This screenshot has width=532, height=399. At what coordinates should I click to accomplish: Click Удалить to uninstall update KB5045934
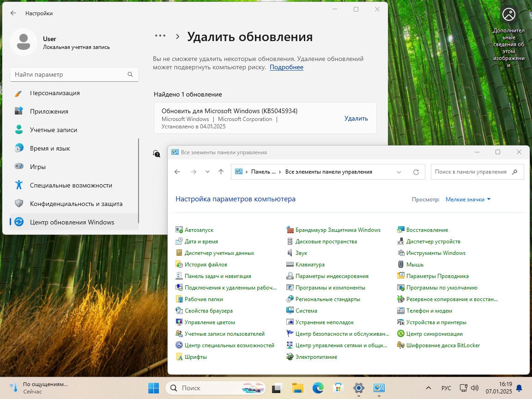pos(356,118)
